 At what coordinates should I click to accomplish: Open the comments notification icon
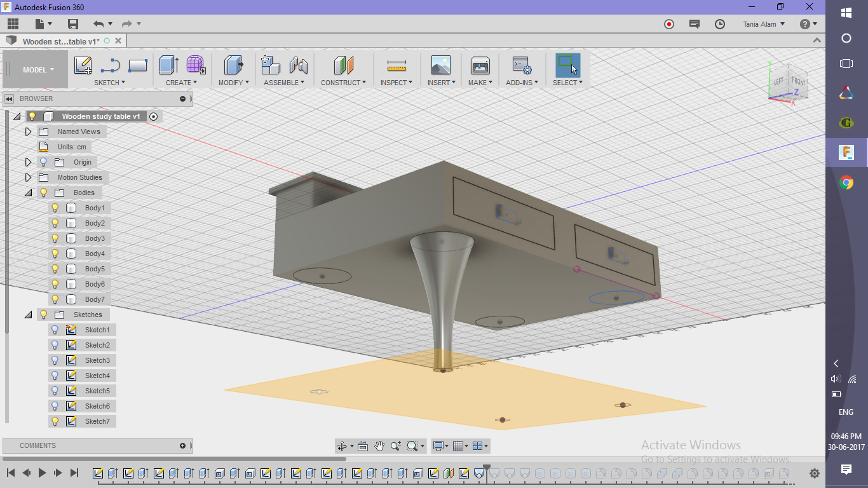[x=695, y=24]
